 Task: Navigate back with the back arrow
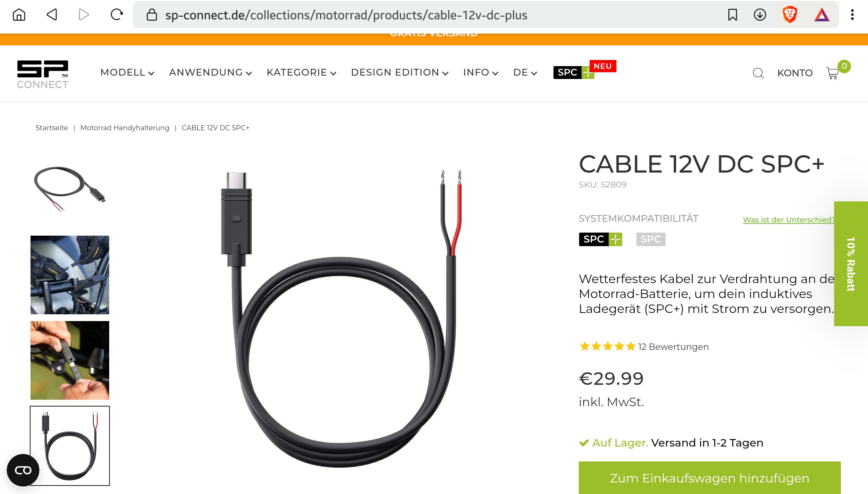pyautogui.click(x=52, y=15)
